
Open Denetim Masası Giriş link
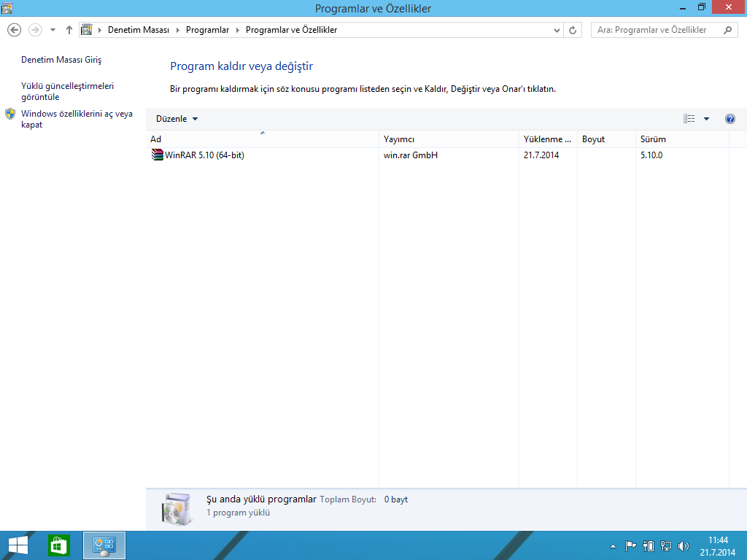click(x=61, y=60)
